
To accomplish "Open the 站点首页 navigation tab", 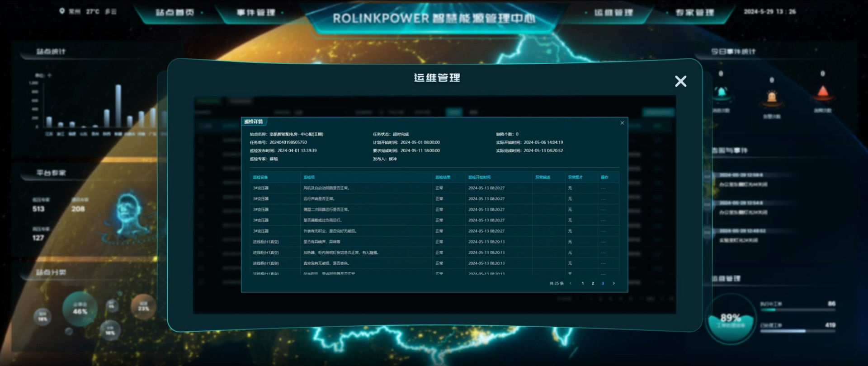I will coord(175,13).
